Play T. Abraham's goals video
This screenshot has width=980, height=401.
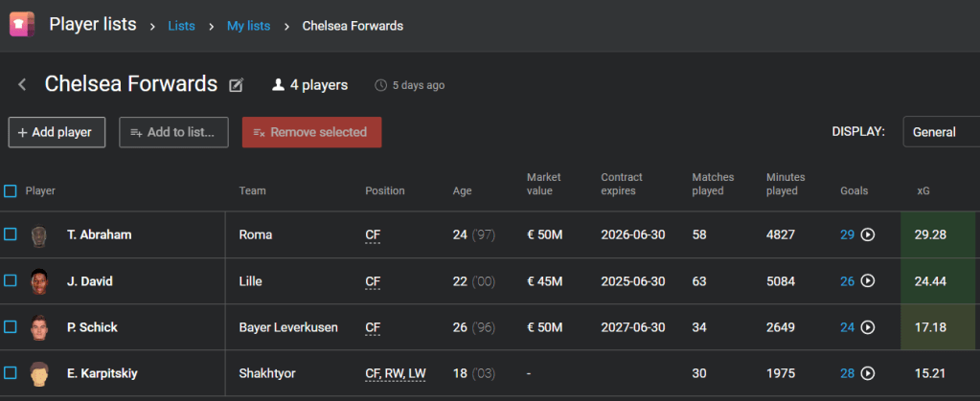click(868, 234)
